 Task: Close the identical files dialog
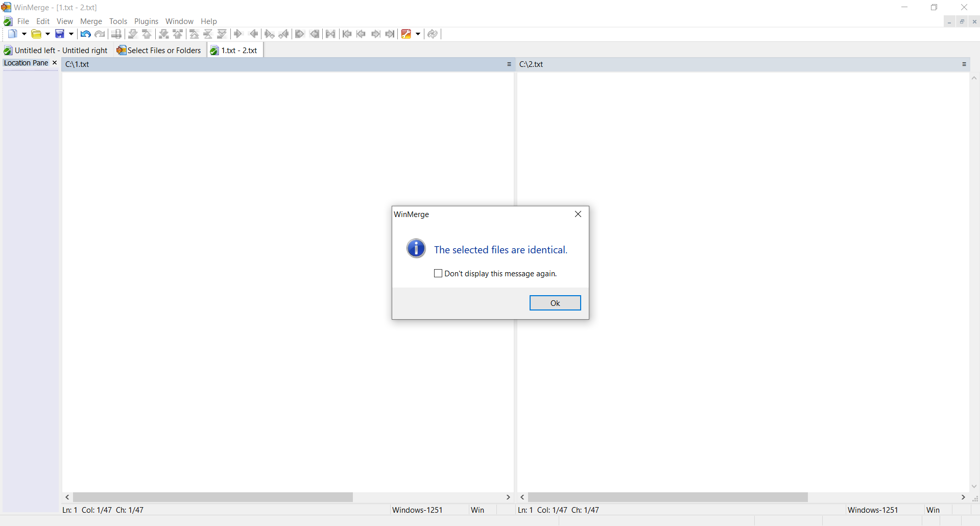point(578,214)
